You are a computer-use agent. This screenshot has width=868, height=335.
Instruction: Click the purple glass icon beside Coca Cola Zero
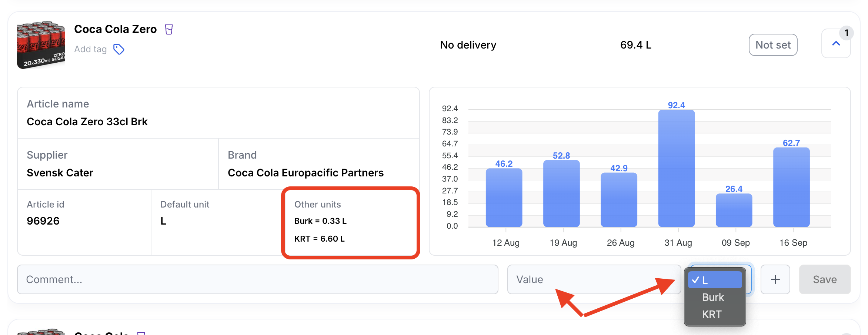tap(169, 29)
